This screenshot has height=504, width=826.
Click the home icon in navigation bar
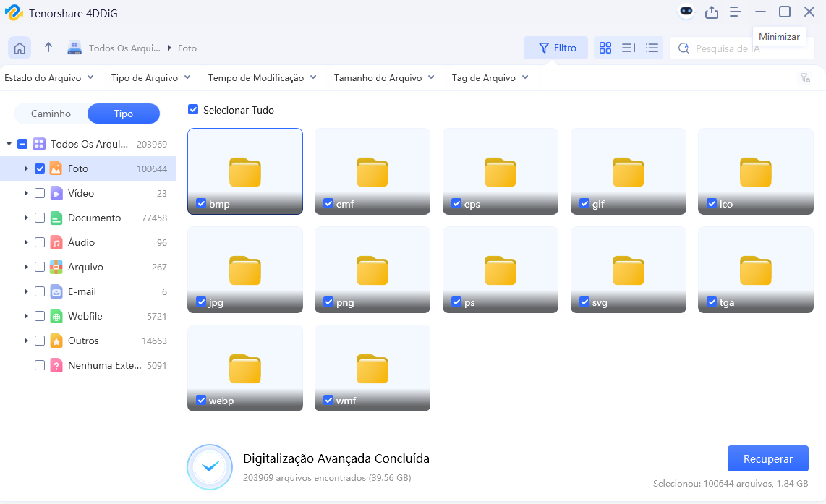click(20, 48)
